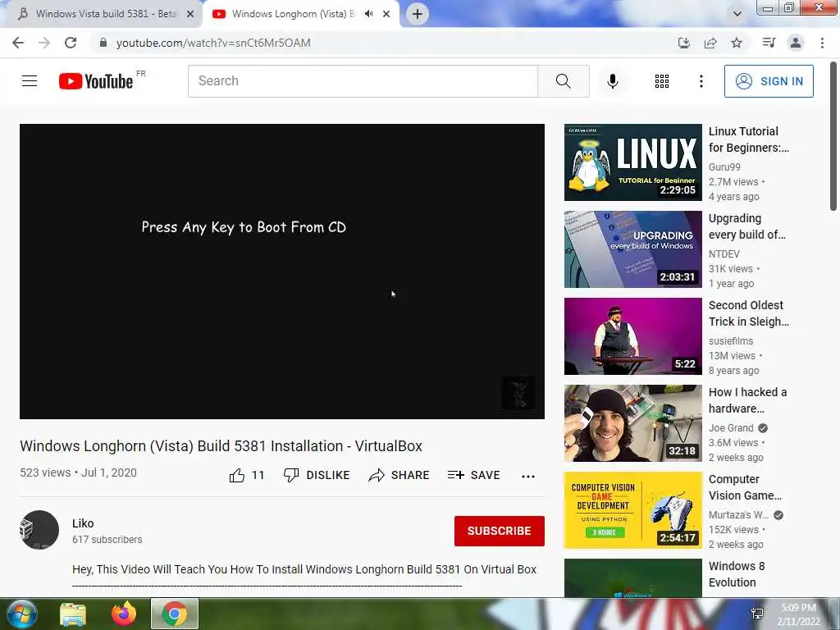Click the network icon in system tray
Screen dimensions: 840x630
tap(757, 614)
